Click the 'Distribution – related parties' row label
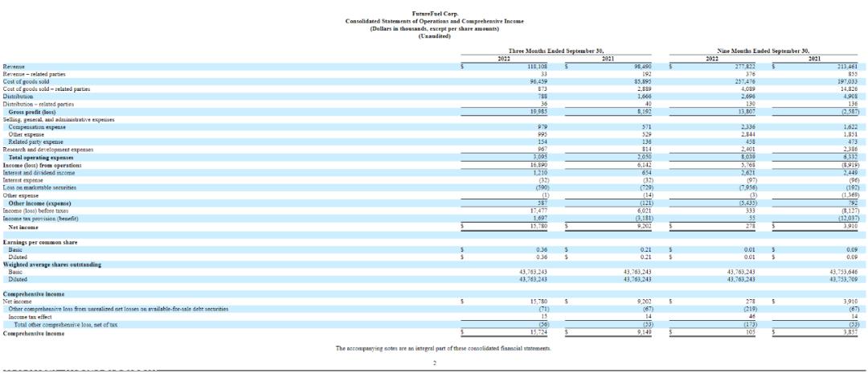This screenshot has width=868, height=390. pos(39,104)
